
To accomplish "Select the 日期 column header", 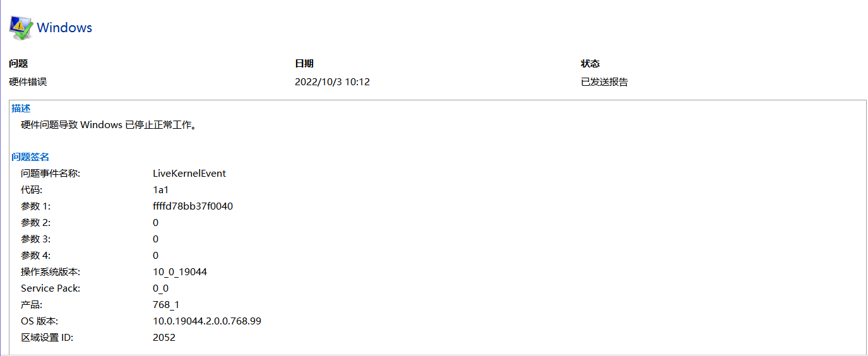I will tap(304, 64).
